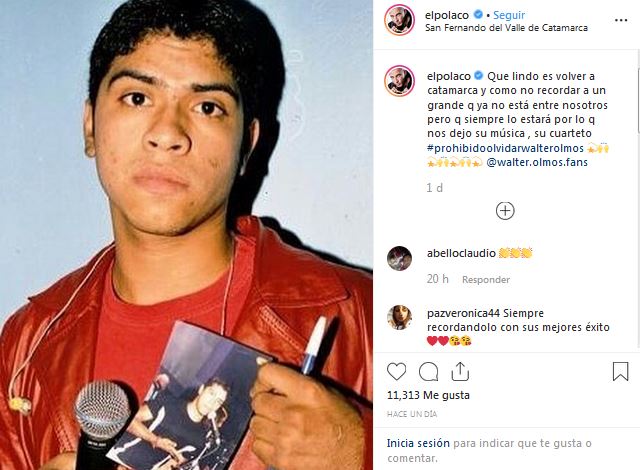Open elpolaco username in the header

447,15
